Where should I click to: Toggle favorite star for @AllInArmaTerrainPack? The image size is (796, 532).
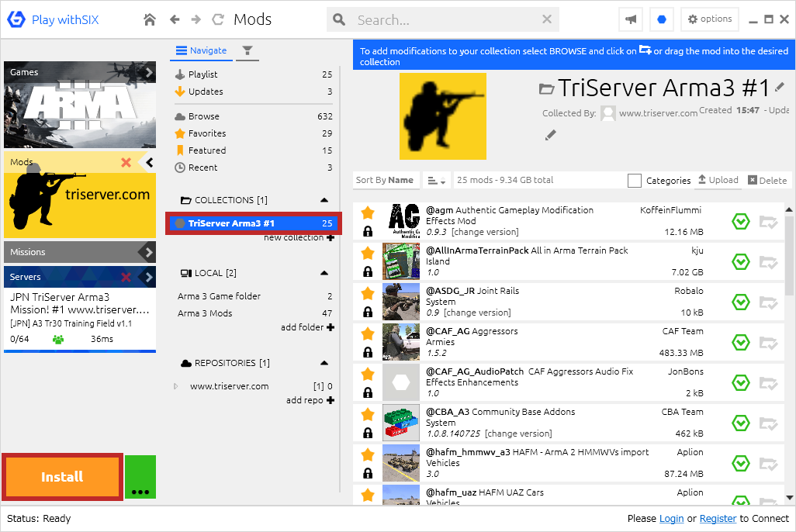click(x=368, y=254)
